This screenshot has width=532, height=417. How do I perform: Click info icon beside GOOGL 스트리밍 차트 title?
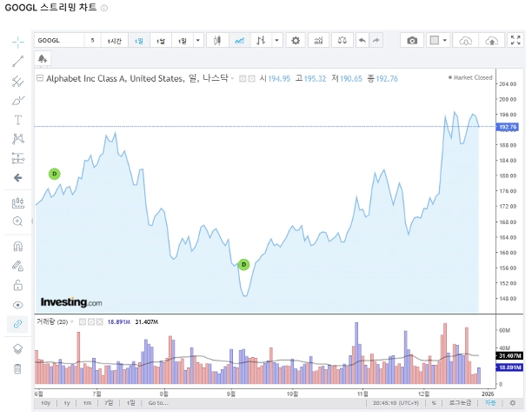point(104,8)
